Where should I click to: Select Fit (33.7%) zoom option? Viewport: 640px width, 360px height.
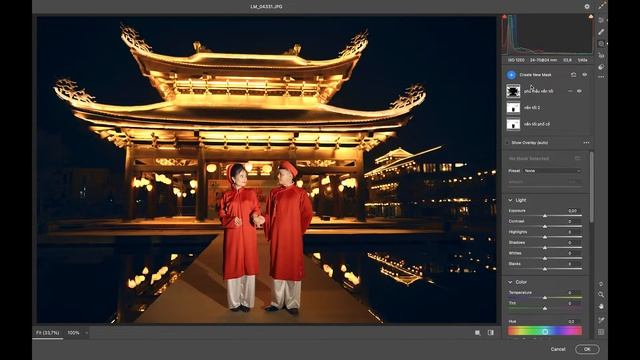[47, 333]
